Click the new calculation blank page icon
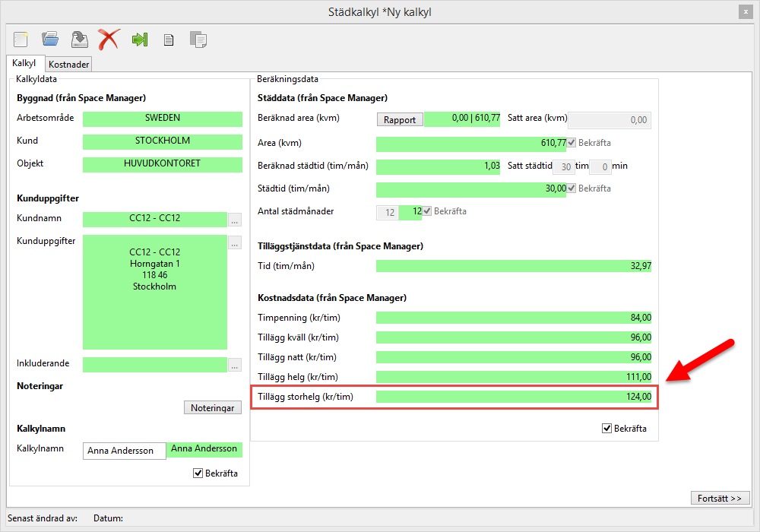Viewport: 760px width, 532px height. 21,39
